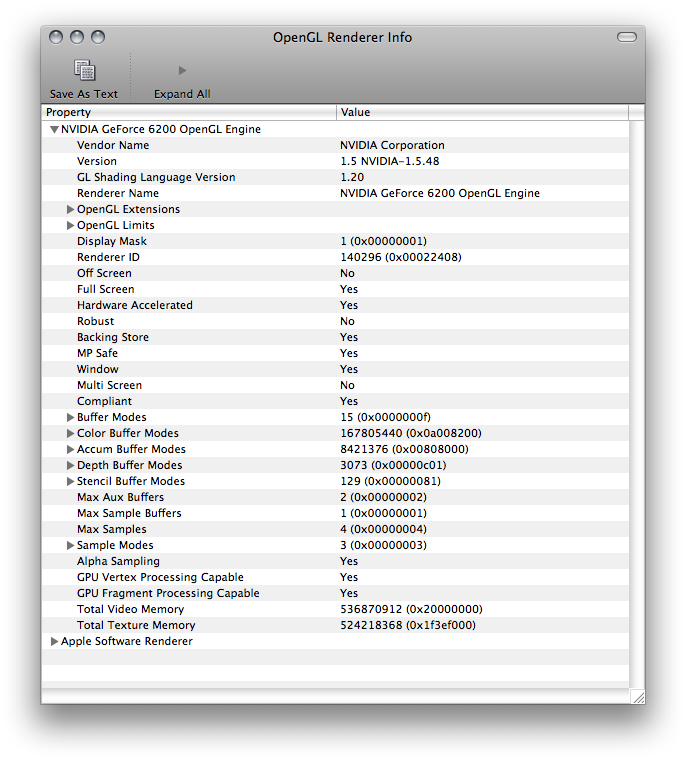Select the Robust property row
This screenshot has height=760, width=686.
point(335,321)
